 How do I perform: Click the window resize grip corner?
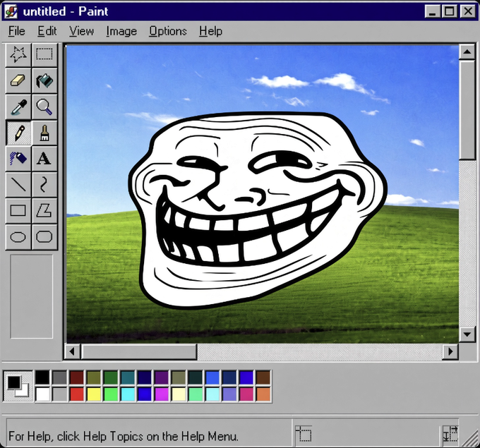(x=470, y=438)
